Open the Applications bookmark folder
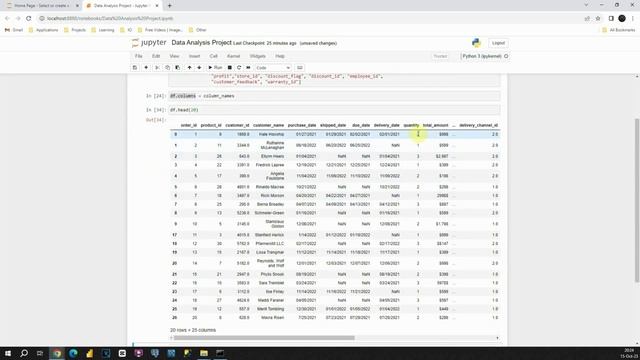Image resolution: width=640 pixels, height=360 pixels. [43, 30]
